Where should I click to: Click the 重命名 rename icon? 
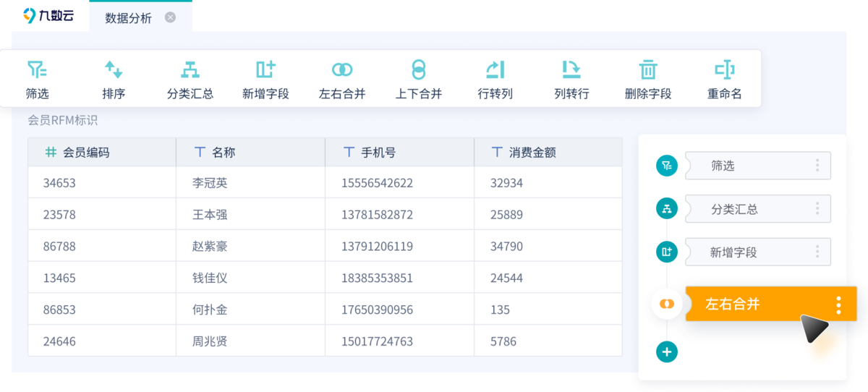coord(725,69)
